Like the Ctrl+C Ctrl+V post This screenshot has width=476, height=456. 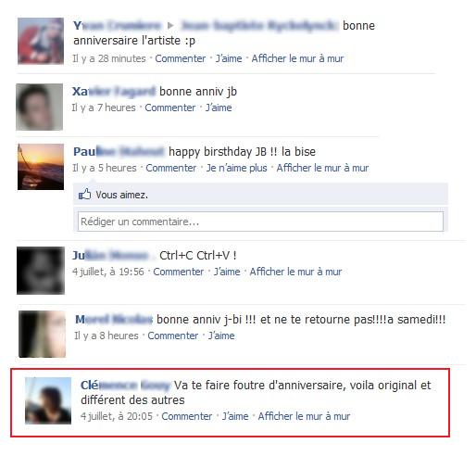point(227,272)
